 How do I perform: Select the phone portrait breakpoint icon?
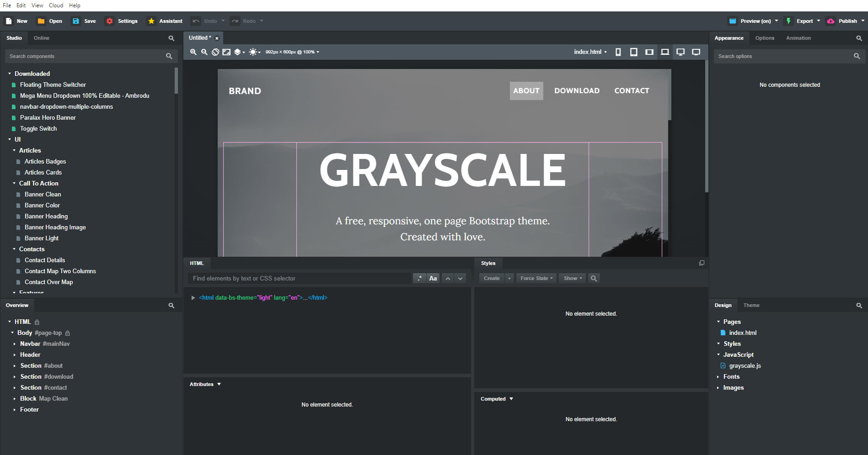click(x=618, y=52)
